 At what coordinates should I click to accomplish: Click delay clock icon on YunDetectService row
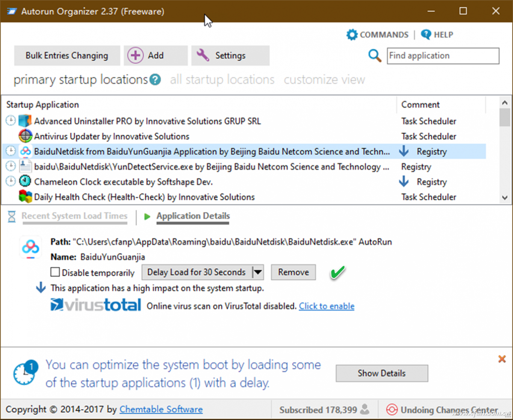(11, 166)
